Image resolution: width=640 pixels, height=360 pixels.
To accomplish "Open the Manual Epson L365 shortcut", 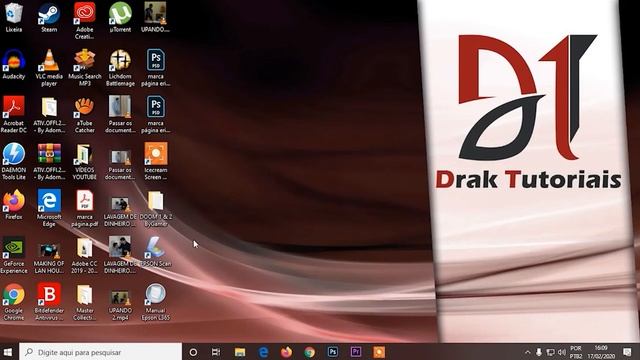I will 156,302.
